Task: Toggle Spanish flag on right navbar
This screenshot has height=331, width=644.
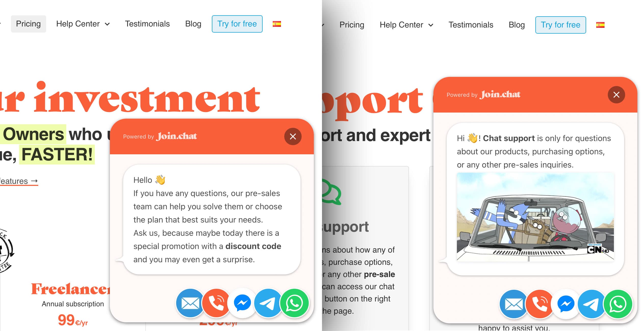Action: pyautogui.click(x=600, y=24)
